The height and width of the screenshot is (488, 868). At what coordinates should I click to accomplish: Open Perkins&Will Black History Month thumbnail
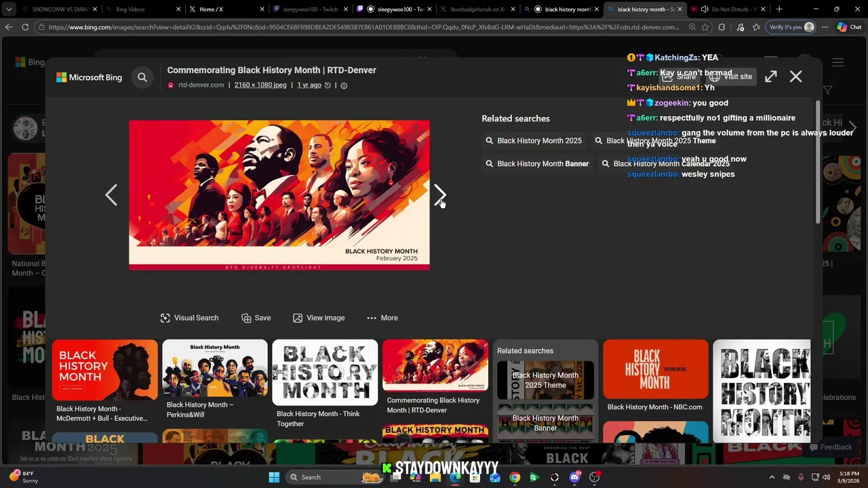click(x=215, y=368)
